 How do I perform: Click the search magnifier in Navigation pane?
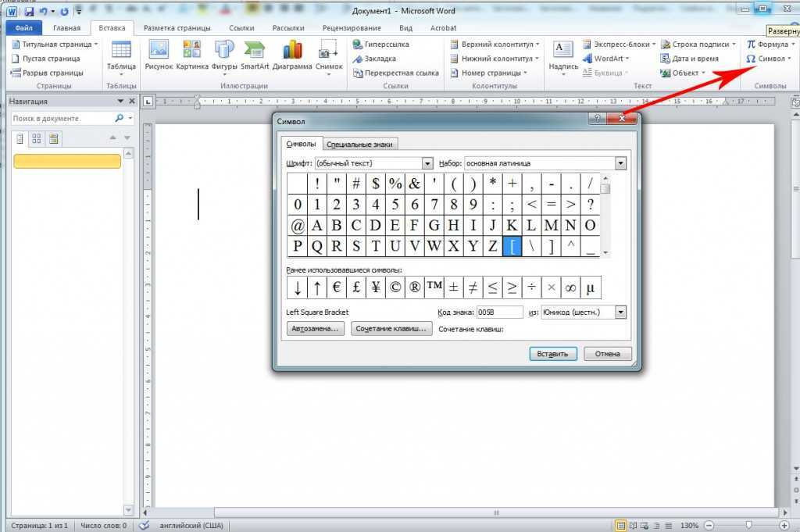point(119,118)
